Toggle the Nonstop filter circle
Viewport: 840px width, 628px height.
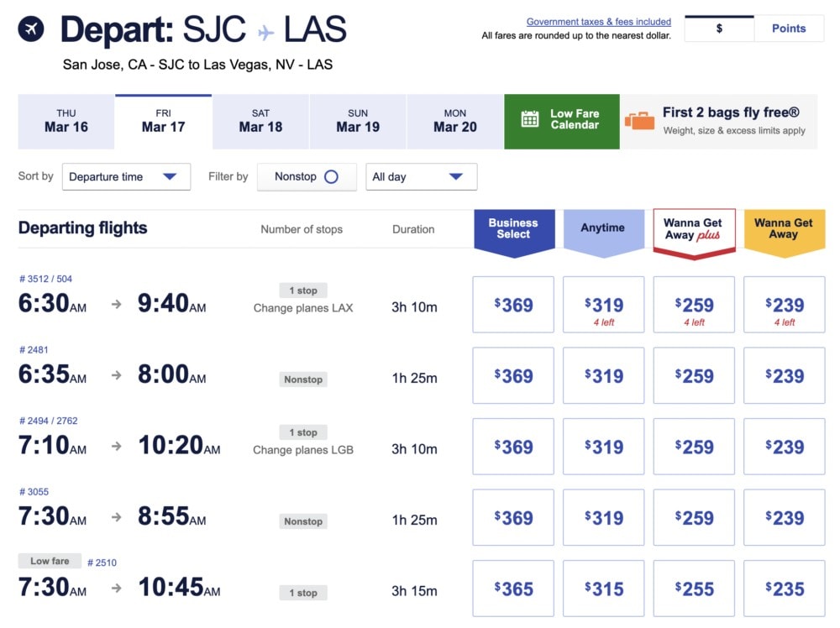[x=331, y=176]
